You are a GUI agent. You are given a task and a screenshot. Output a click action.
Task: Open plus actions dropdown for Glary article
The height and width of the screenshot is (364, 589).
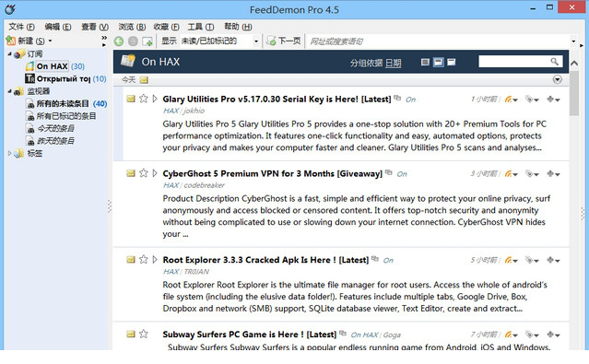[554, 100]
